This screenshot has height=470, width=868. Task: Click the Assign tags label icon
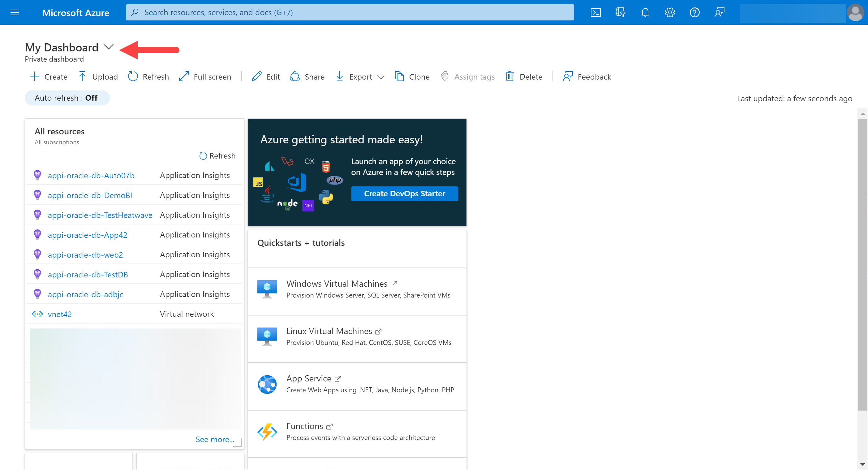click(445, 76)
